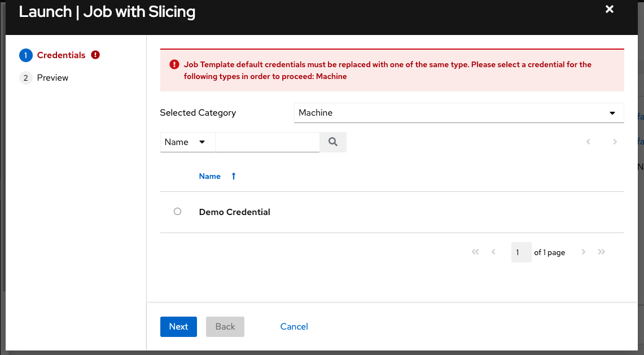Click the Cancel link
The height and width of the screenshot is (355, 644).
coord(294,327)
